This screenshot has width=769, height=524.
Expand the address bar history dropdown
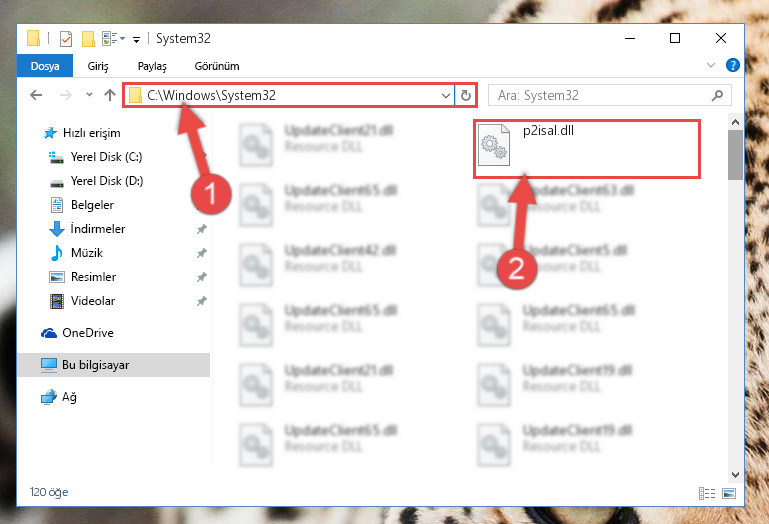pyautogui.click(x=445, y=95)
